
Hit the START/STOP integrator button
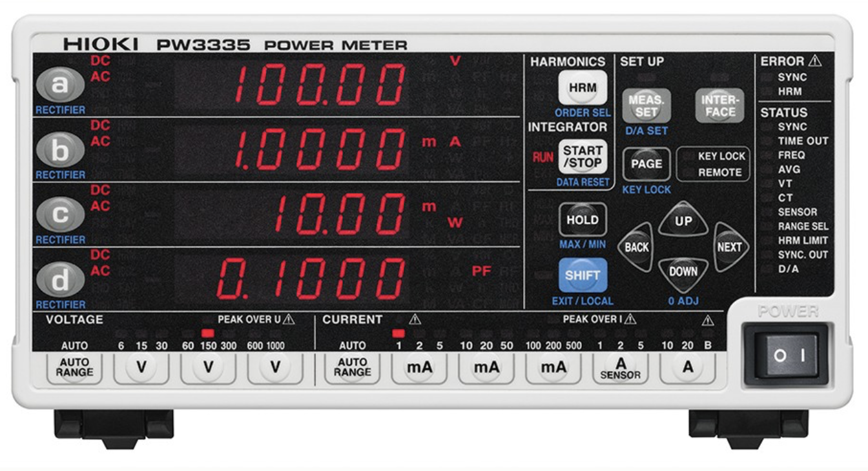click(582, 156)
